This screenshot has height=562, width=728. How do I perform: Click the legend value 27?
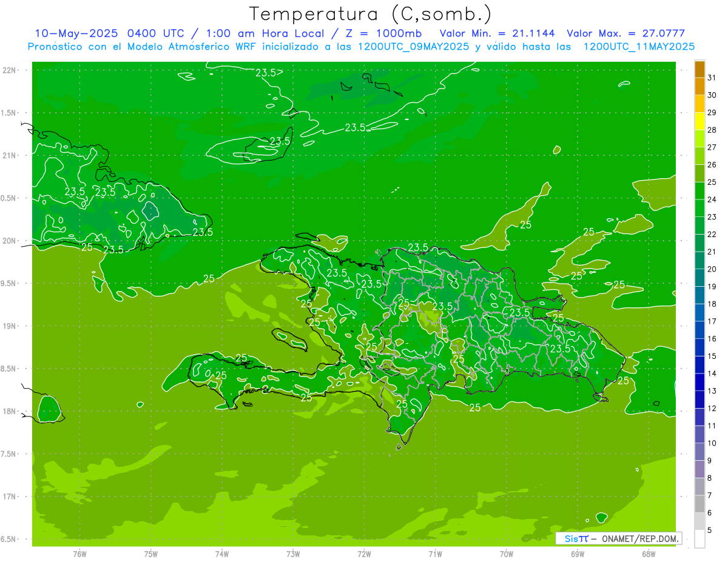tap(712, 147)
